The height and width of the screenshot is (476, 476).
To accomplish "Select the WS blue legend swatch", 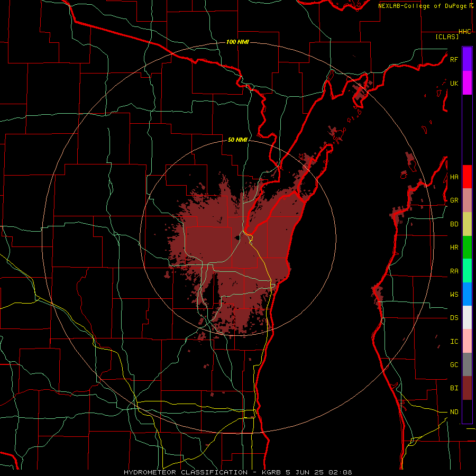I will (467, 294).
